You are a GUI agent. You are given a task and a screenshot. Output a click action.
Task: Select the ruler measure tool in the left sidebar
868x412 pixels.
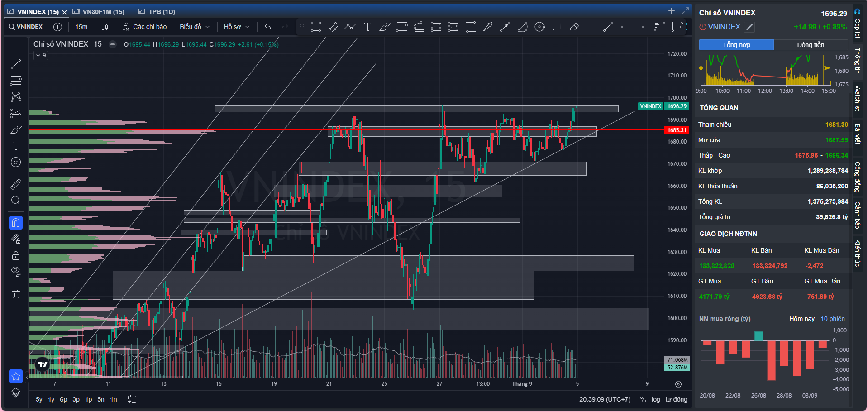pyautogui.click(x=16, y=184)
